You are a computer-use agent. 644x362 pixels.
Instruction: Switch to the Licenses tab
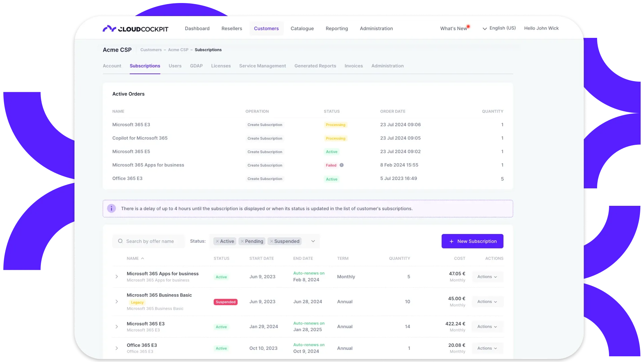(221, 66)
